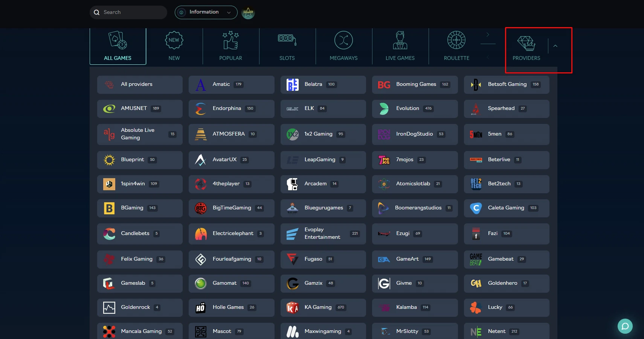Pick the AMUSNET provider
This screenshot has width=644, height=339.
coord(140,108)
